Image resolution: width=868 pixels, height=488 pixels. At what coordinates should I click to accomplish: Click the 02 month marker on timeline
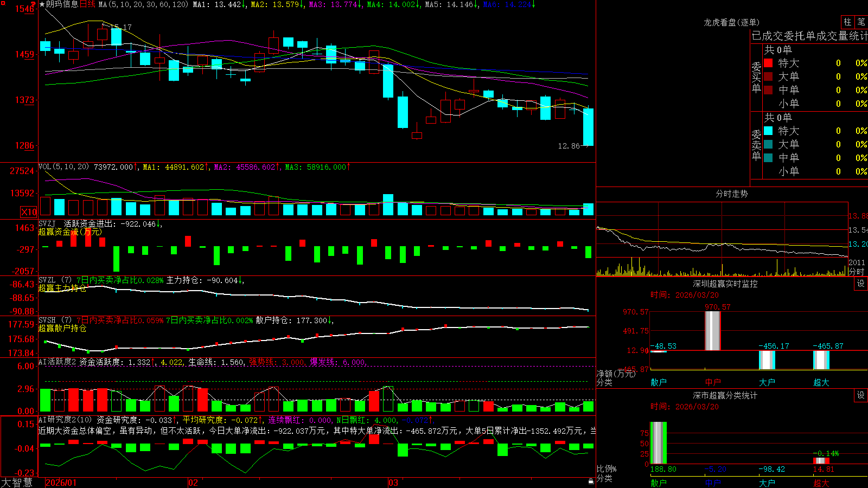[x=193, y=483]
